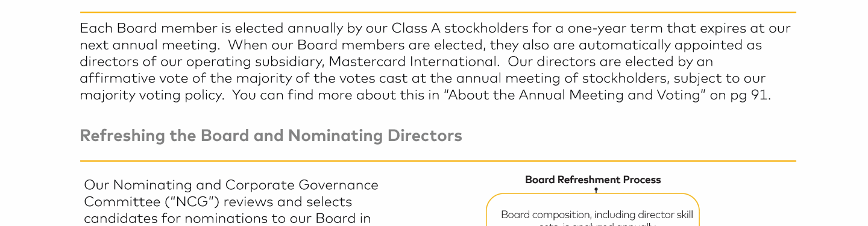Click the connector dot under Board Refreshment Process
This screenshot has height=226, width=868.
click(596, 189)
